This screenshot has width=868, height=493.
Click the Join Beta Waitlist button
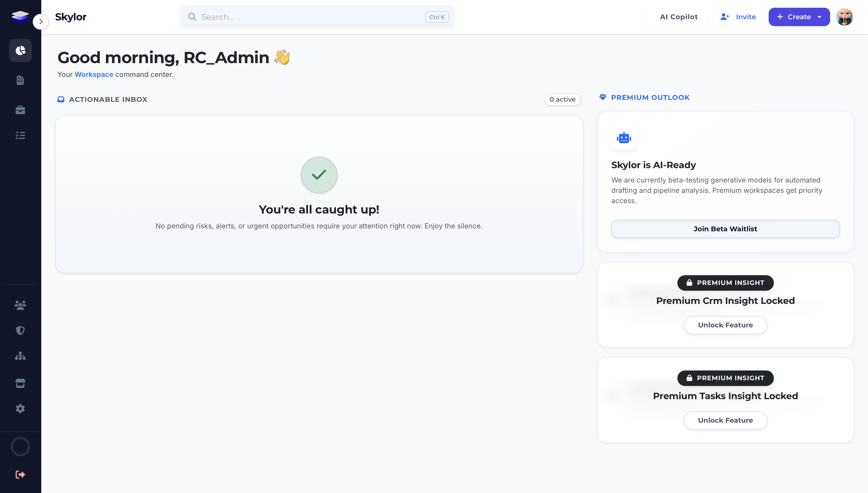click(725, 229)
